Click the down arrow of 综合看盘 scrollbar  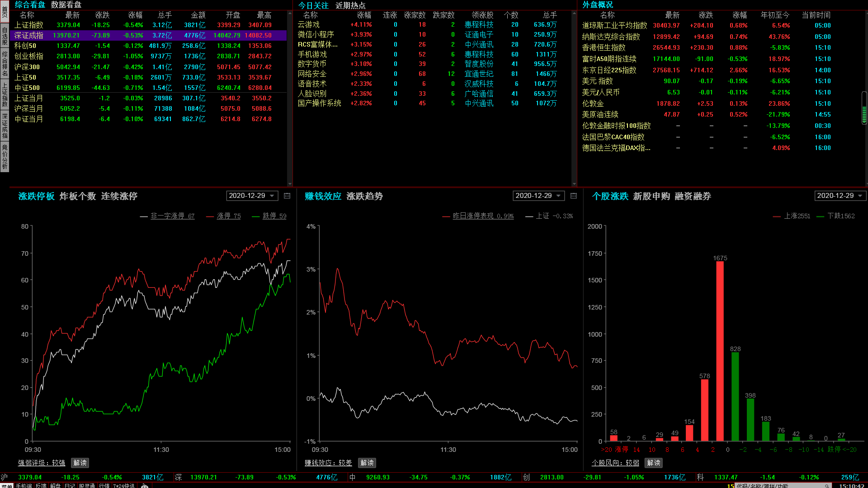[x=290, y=184]
